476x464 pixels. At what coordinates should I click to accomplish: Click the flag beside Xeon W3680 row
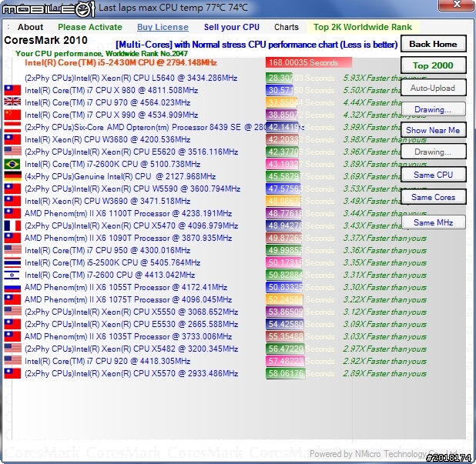pyautogui.click(x=12, y=139)
